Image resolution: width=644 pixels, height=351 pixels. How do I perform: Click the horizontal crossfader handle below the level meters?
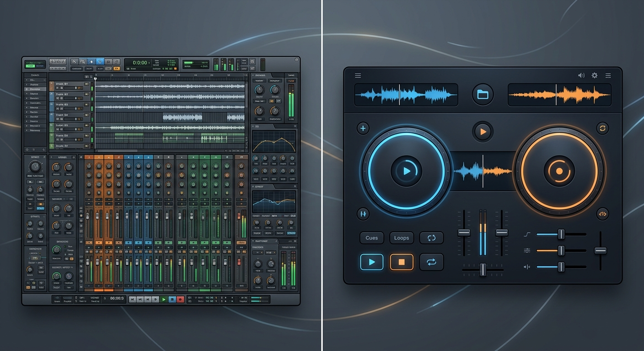(483, 270)
